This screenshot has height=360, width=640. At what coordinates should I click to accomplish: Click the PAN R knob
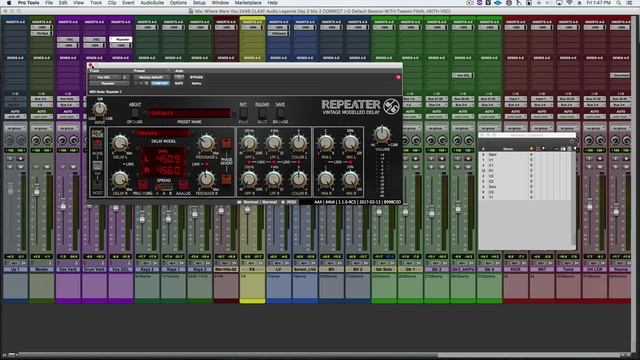click(x=326, y=179)
